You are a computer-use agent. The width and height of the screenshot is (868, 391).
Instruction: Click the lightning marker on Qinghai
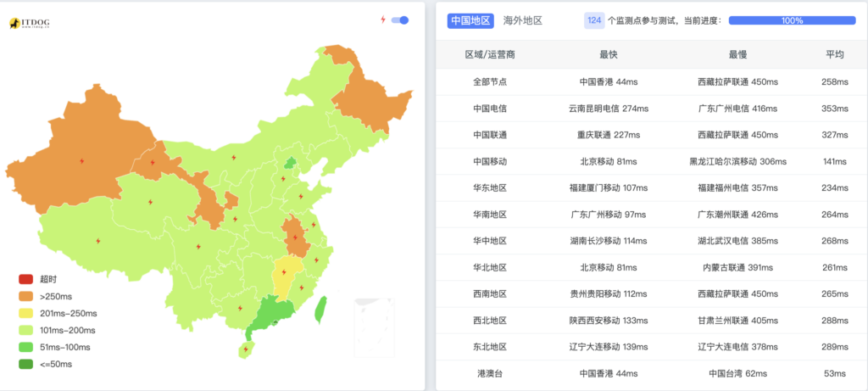point(150,202)
